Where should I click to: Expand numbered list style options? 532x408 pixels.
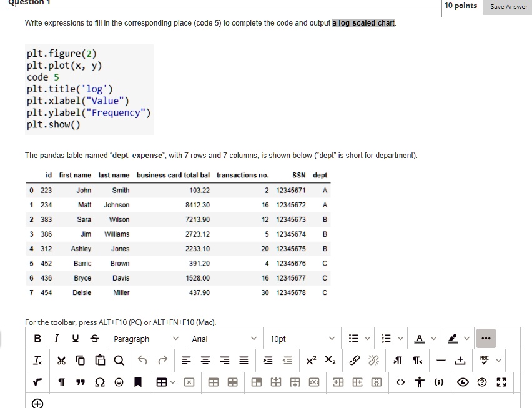point(400,339)
